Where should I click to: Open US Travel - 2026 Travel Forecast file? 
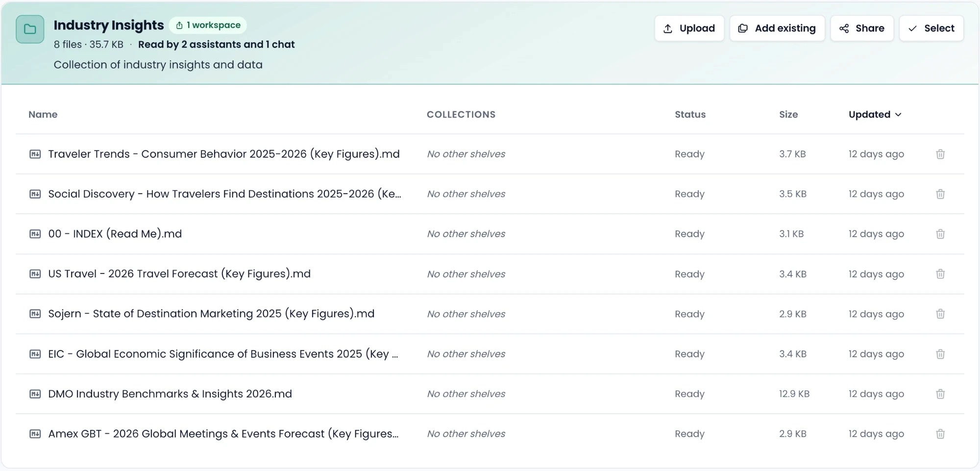point(179,274)
